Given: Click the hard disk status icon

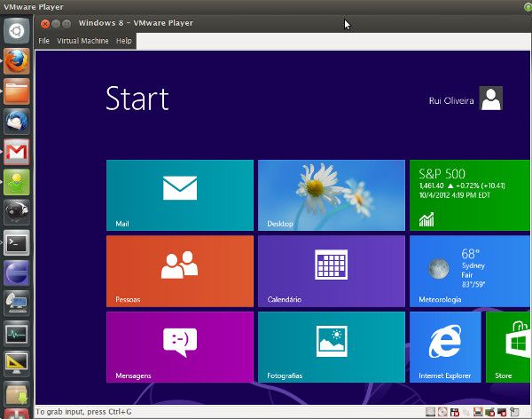Looking at the screenshot, I should pos(430,412).
